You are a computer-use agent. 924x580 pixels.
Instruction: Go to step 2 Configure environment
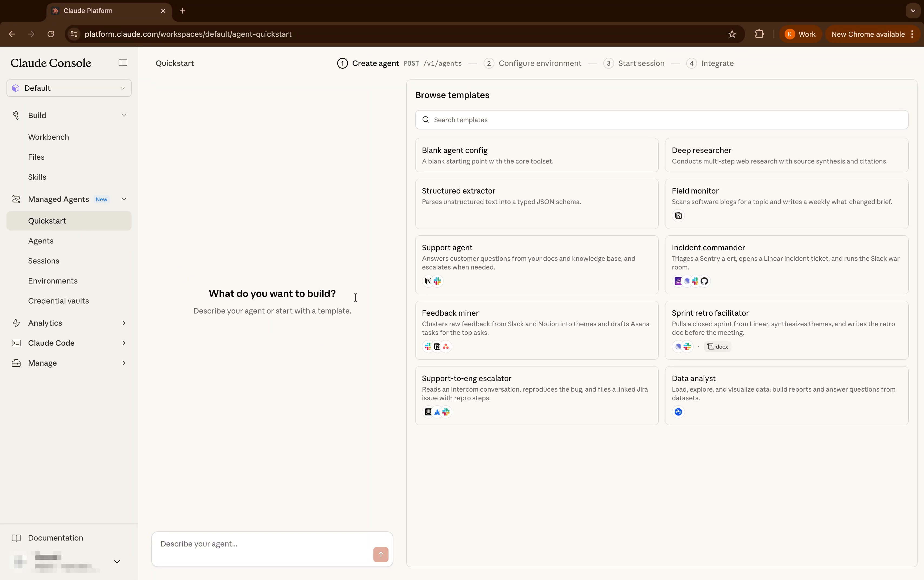(533, 63)
